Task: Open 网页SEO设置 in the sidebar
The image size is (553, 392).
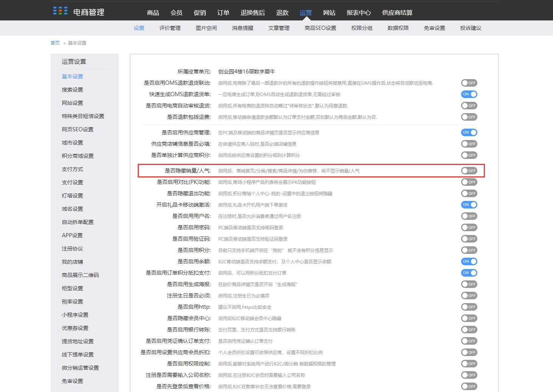Action: point(78,129)
